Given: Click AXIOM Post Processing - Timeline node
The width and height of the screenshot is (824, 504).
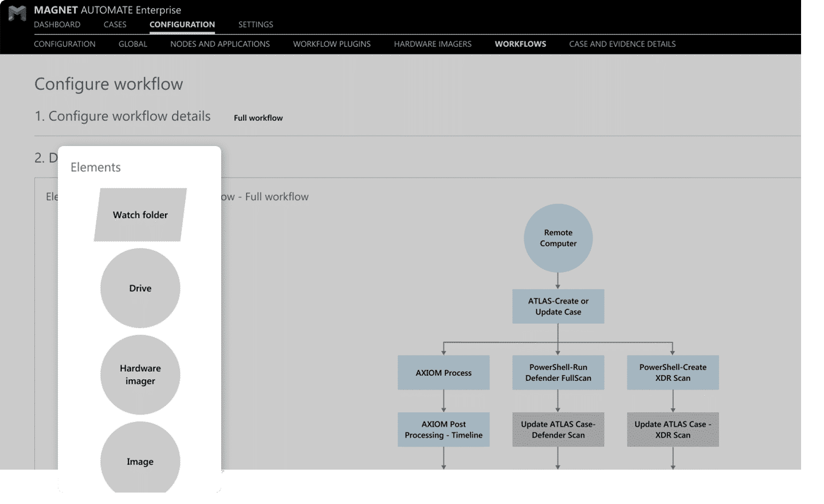Looking at the screenshot, I should tap(444, 430).
